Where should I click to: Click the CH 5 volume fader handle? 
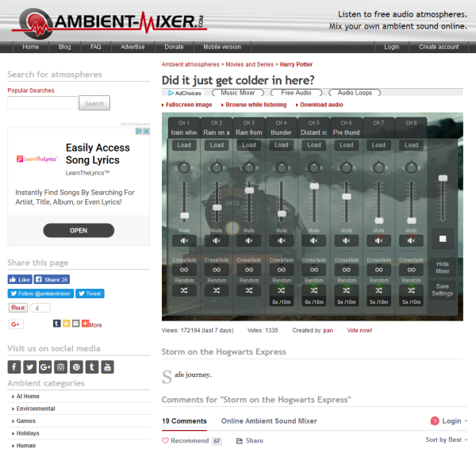tap(314, 186)
